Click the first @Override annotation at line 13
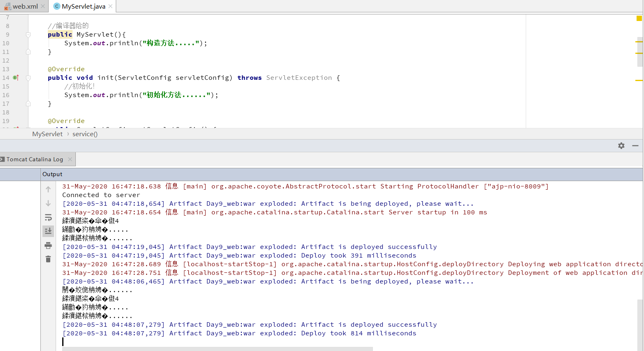Screen dimensions: 644x351 66,69
